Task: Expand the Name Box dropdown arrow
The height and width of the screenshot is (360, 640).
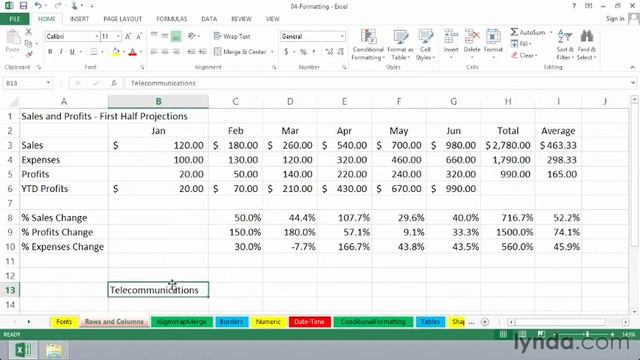Action: (x=48, y=83)
